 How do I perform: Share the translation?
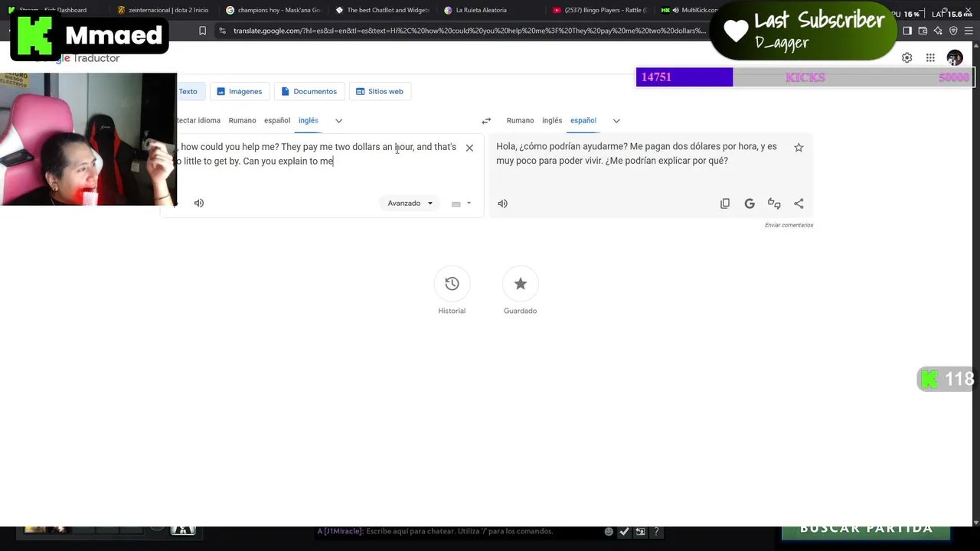coord(799,204)
